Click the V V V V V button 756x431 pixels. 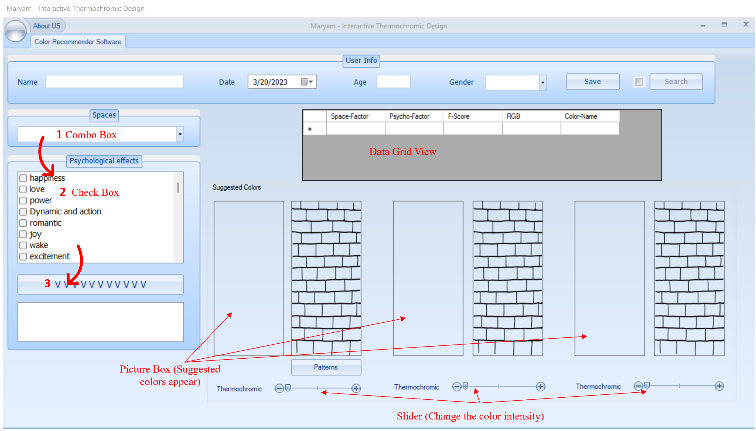100,284
